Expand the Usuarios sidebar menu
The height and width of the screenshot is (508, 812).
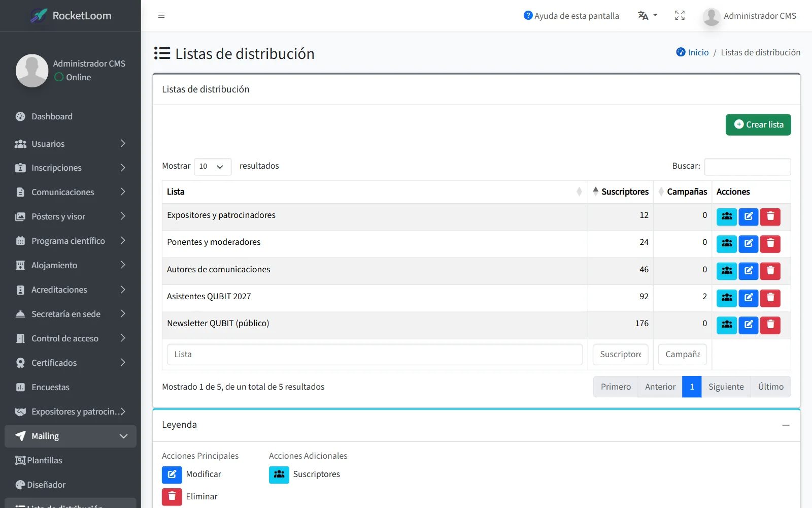[x=71, y=144]
